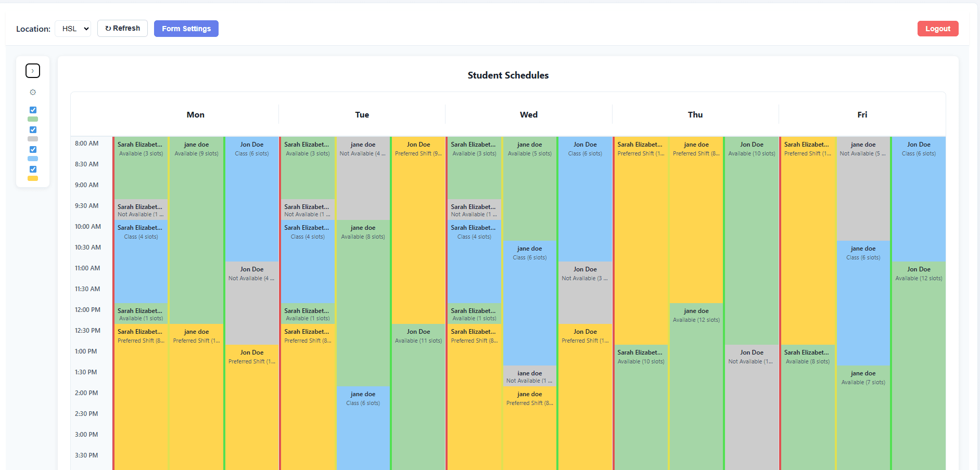Open Tuesday jane doe Available (8 slots) block
Viewport: 980px width, 470px height.
point(363,303)
